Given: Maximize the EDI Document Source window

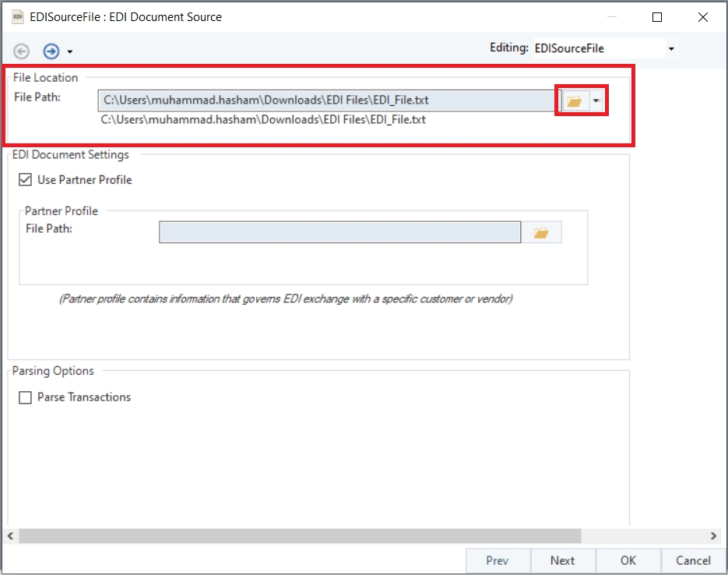Looking at the screenshot, I should point(657,17).
